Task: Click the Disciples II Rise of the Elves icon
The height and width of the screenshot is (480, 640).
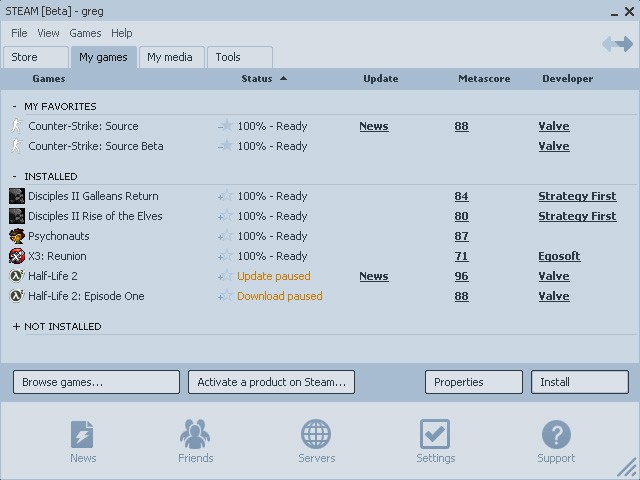Action: click(x=17, y=216)
